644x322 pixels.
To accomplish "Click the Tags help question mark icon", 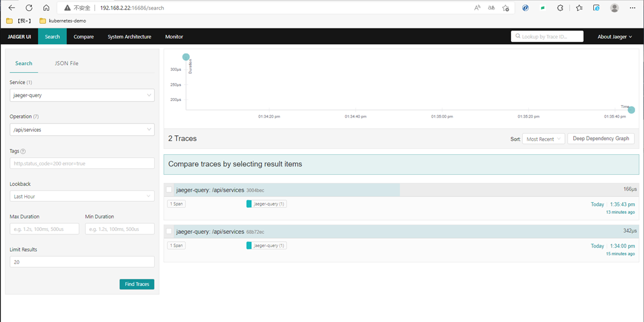I will coord(23,151).
